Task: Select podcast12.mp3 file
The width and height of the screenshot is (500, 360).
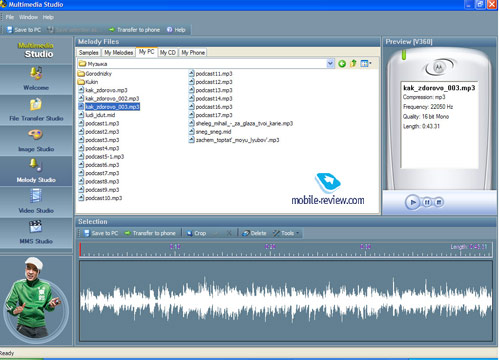Action: pos(210,82)
